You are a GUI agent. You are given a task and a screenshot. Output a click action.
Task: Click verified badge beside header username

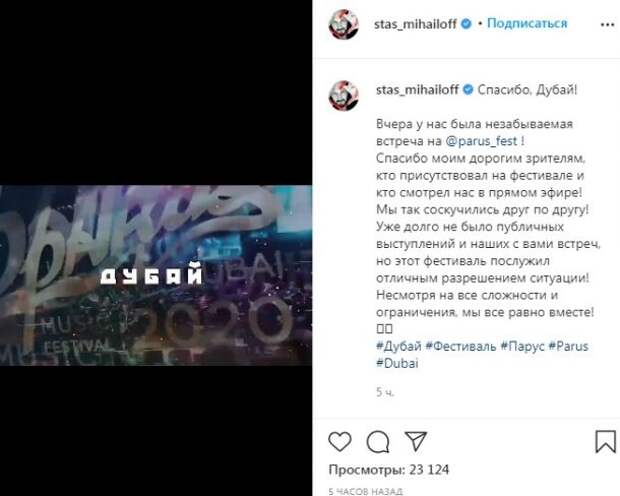[466, 24]
